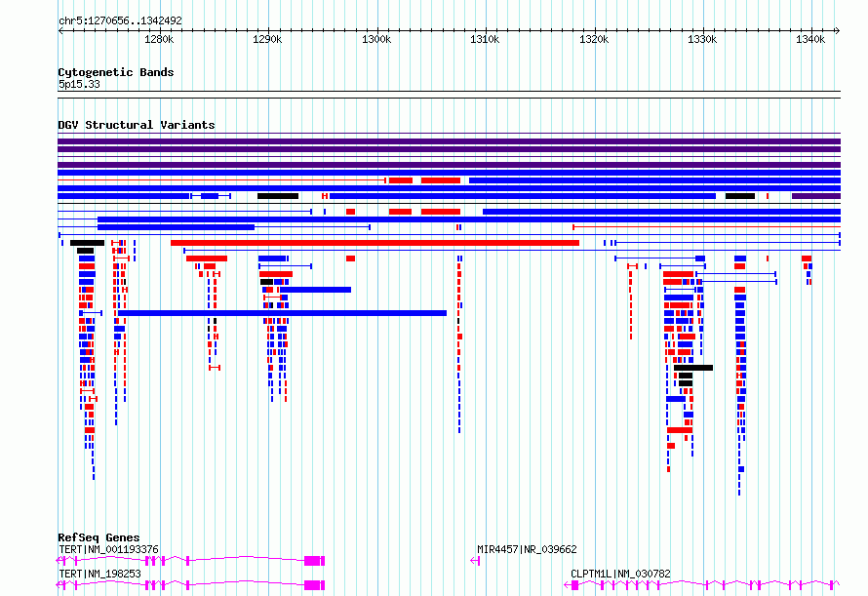Click the ruler's left arrowhead
Viewport: 868px width, 596px height.
60,31
